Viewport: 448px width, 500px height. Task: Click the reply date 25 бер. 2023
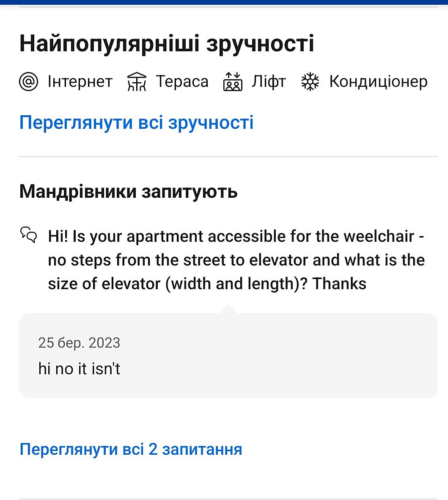[x=79, y=343]
